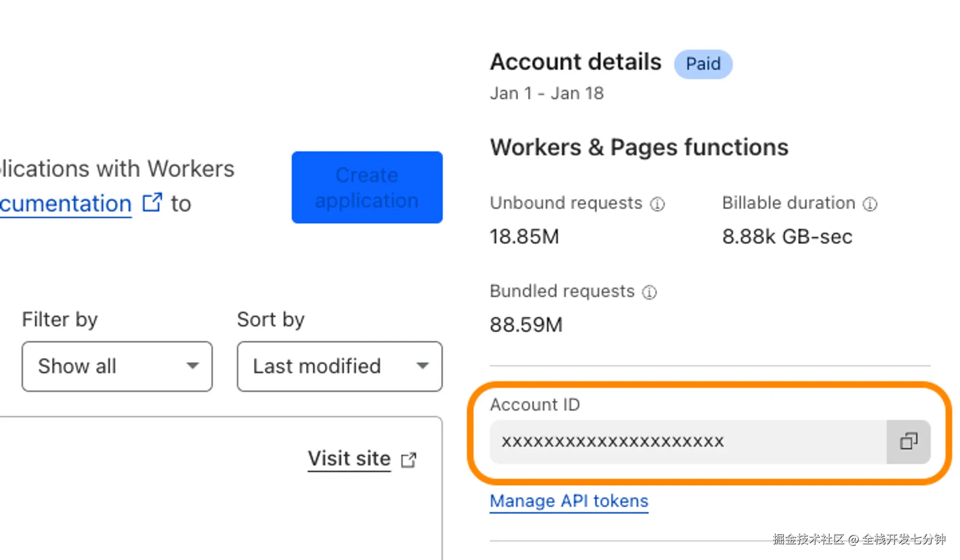Image resolution: width=960 pixels, height=560 pixels.
Task: Click the Account details heading
Action: tap(576, 62)
